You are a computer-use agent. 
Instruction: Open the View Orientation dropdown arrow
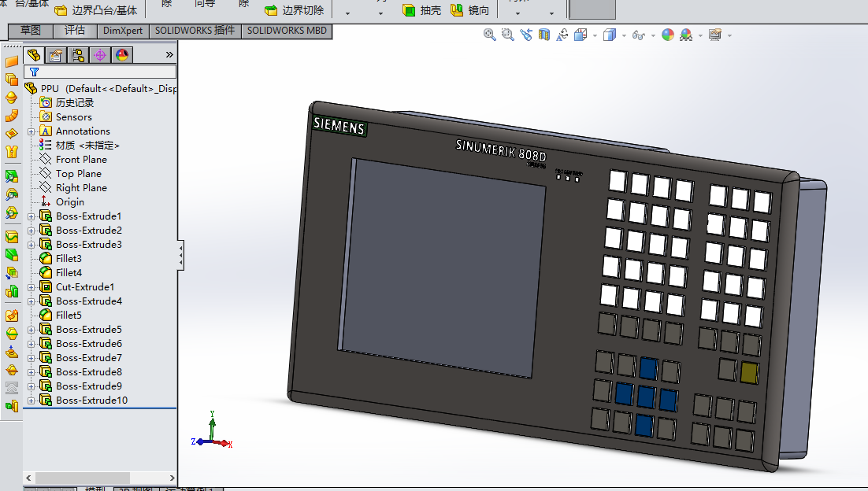(595, 36)
